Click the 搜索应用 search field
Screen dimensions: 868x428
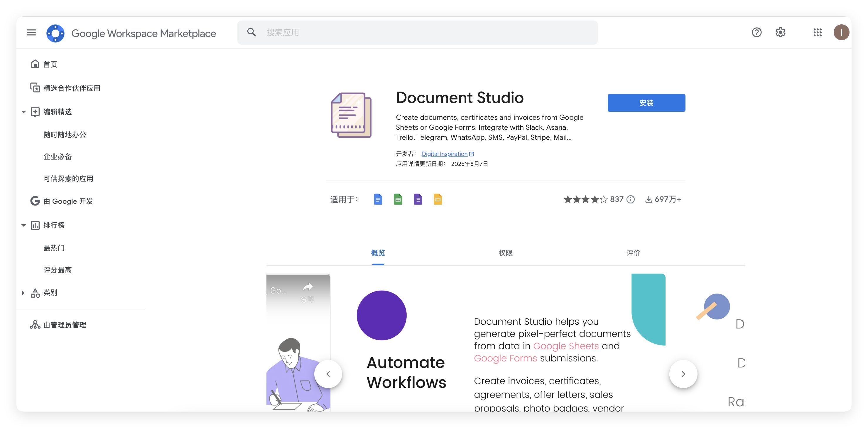pos(417,32)
